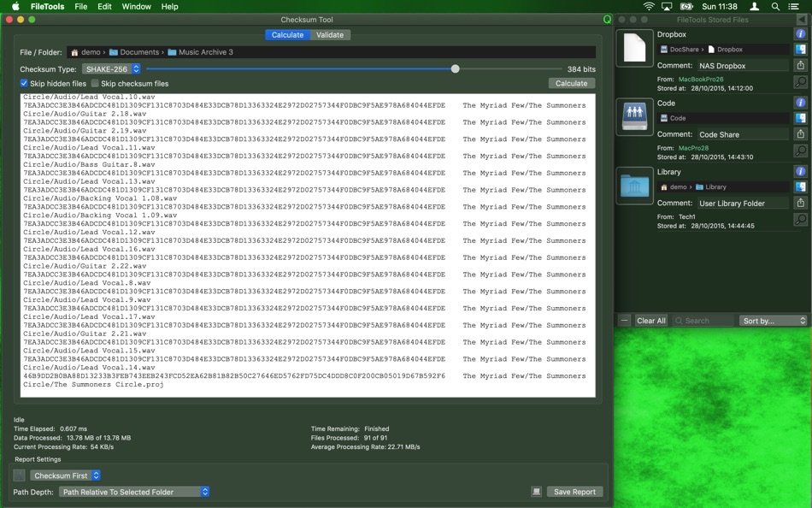This screenshot has height=508, width=812.
Task: Show info for Dropbox stored file
Action: coord(800,34)
